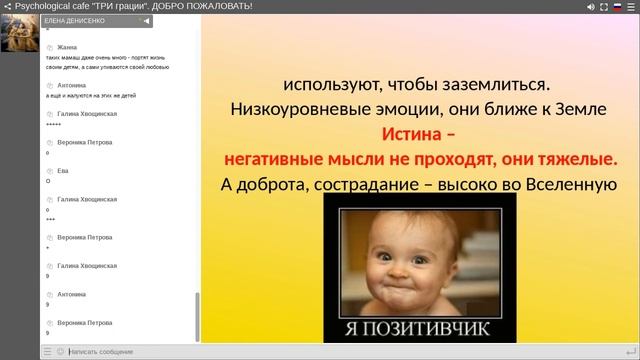This screenshot has width=640, height=360.
Task: Click the presenter name bar ЕЛЕНА ДЕНИСЕНКО
Action: click(x=97, y=21)
